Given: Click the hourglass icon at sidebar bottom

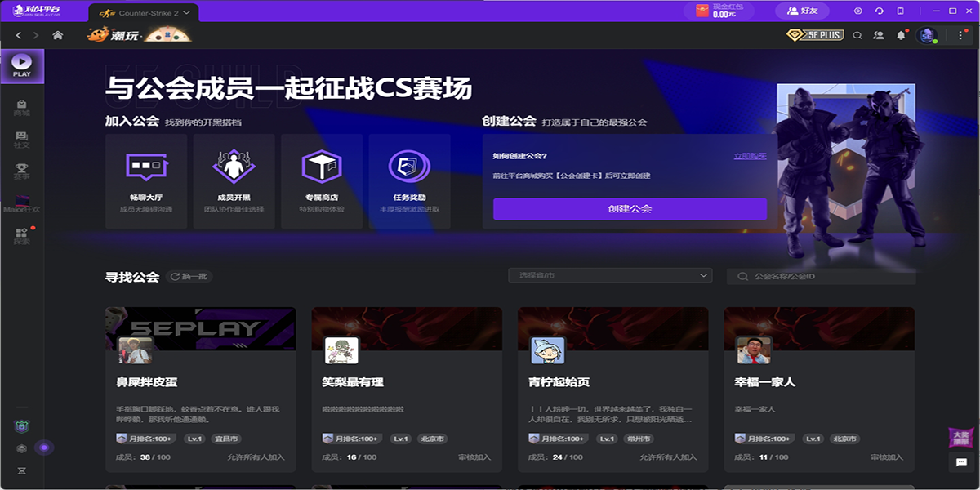Looking at the screenshot, I should pos(22,471).
